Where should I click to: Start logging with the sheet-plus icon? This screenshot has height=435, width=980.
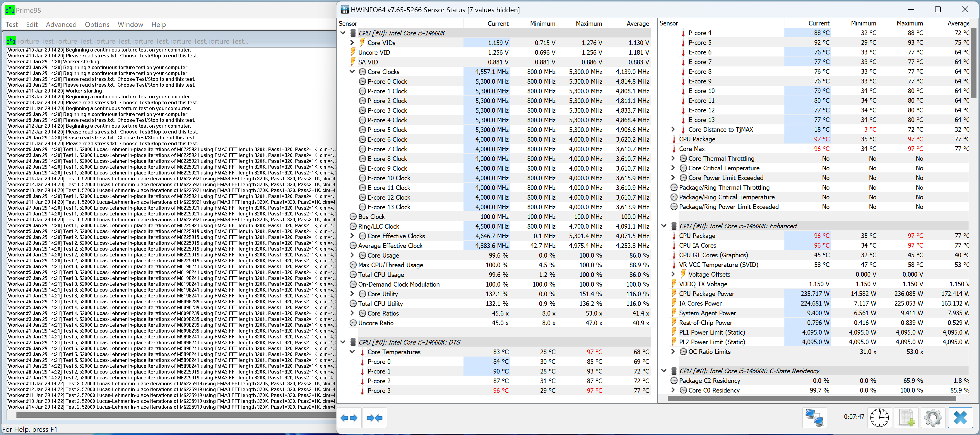pyautogui.click(x=907, y=417)
